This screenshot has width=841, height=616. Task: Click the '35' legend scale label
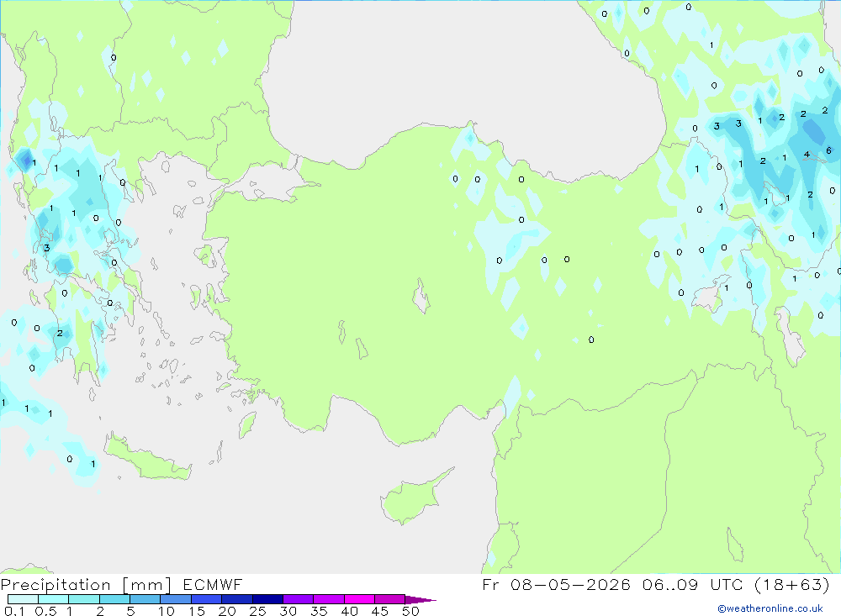click(x=319, y=611)
